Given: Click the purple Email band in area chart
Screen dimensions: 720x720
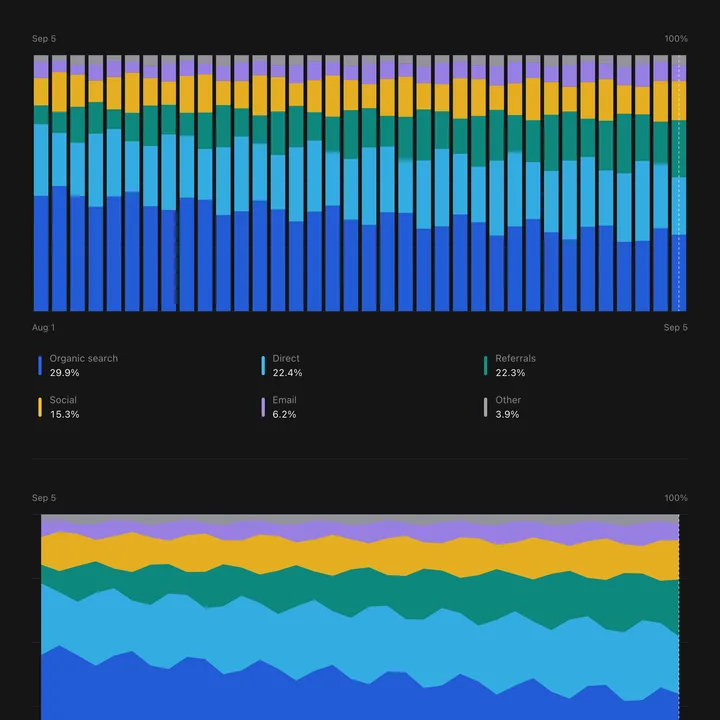Looking at the screenshot, I should pos(360,531).
